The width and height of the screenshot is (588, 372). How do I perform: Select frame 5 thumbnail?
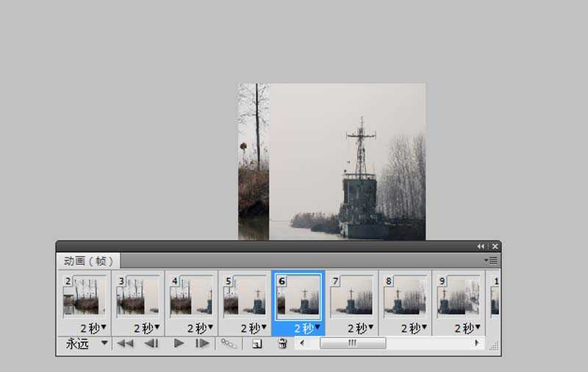tap(245, 296)
